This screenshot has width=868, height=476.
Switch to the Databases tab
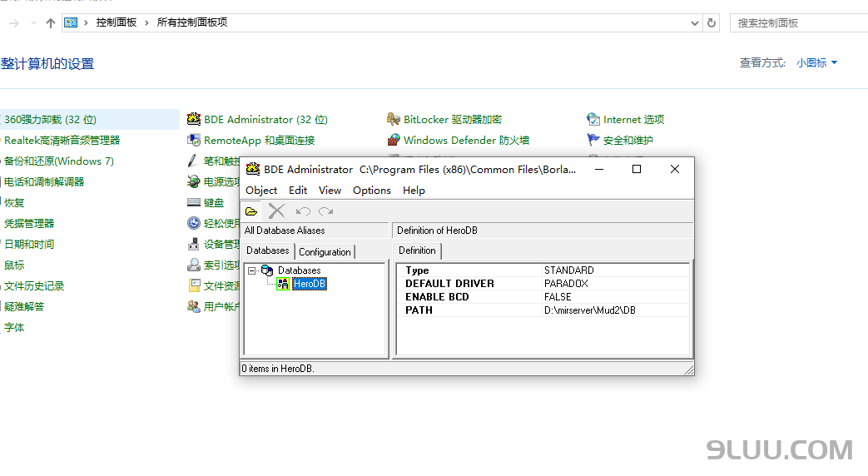tap(268, 250)
